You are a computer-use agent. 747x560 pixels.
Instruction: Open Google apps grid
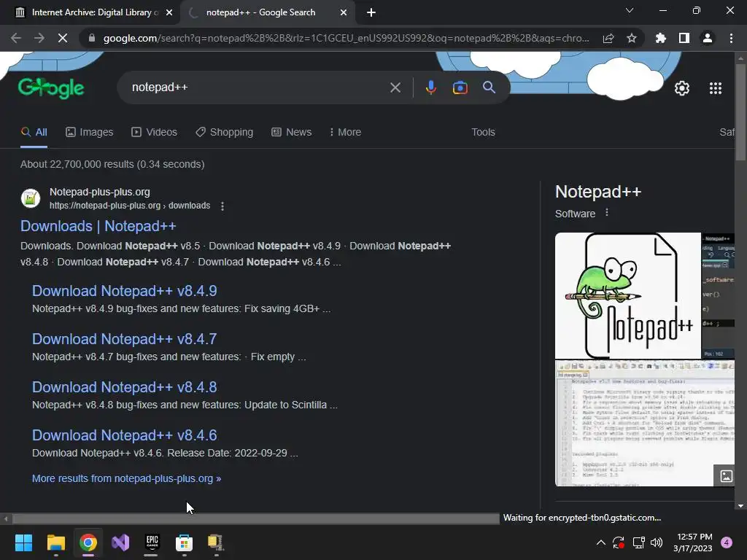[716, 88]
